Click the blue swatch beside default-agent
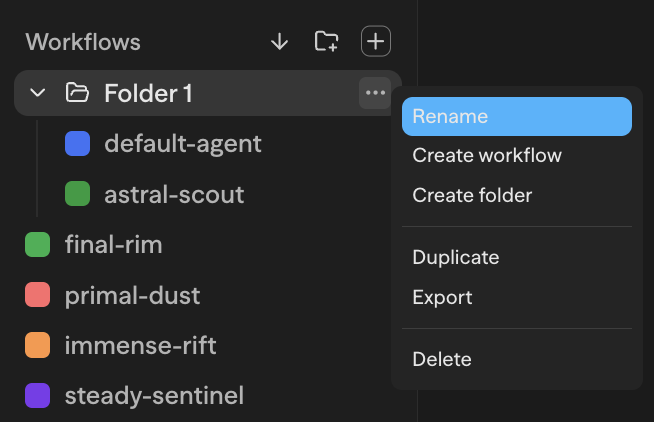 point(78,144)
